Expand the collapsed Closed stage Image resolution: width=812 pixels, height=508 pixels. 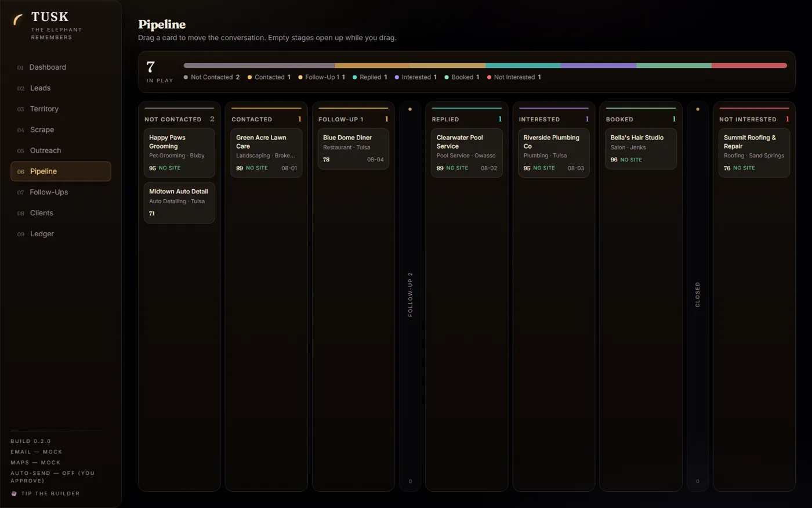[x=698, y=296]
